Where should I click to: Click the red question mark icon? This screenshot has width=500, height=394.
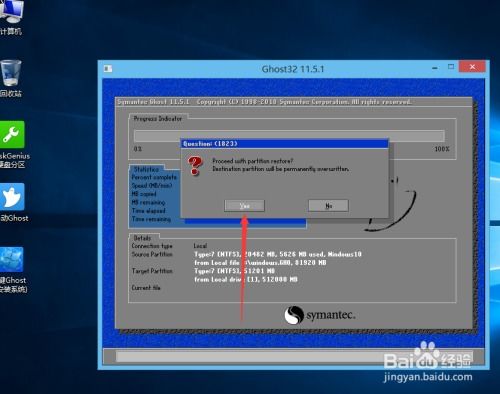point(195,166)
